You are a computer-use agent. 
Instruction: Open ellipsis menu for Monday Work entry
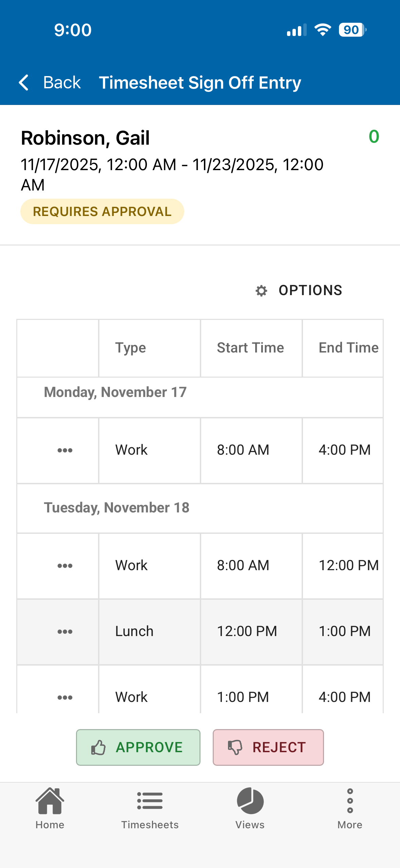pyautogui.click(x=65, y=450)
